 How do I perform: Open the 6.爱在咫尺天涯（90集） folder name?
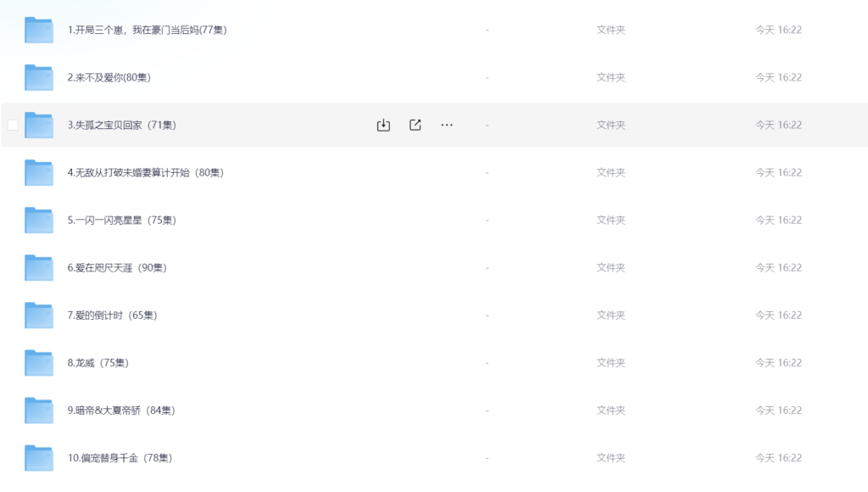click(x=117, y=267)
